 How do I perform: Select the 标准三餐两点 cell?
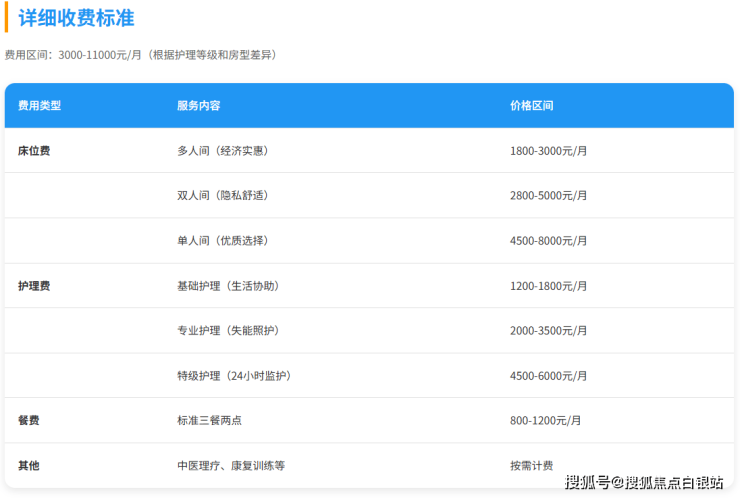click(x=208, y=421)
